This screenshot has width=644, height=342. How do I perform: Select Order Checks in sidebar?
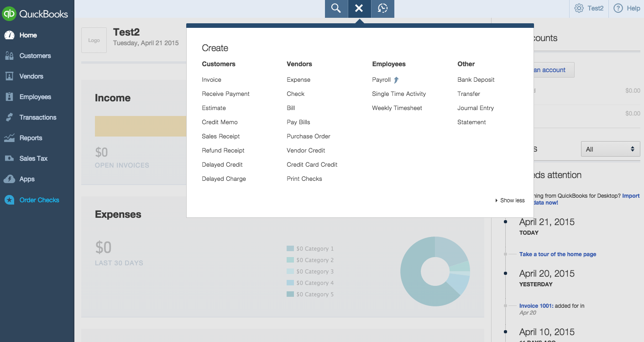39,200
